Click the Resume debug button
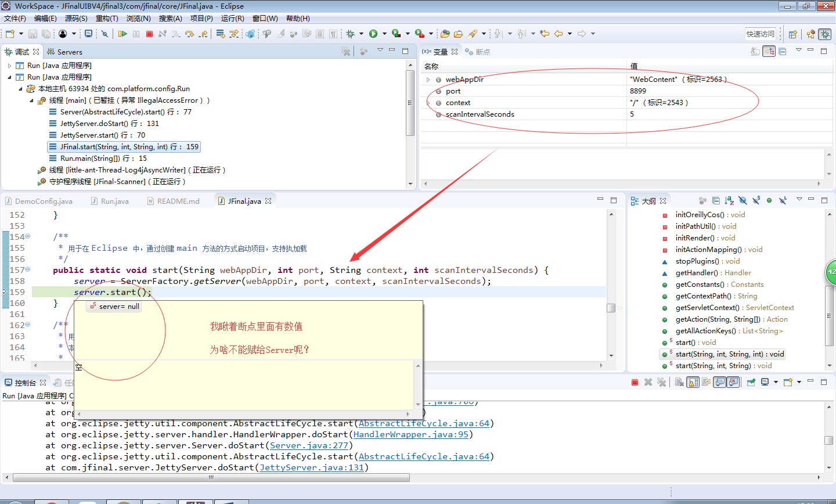This screenshot has width=836, height=504. pos(122,34)
